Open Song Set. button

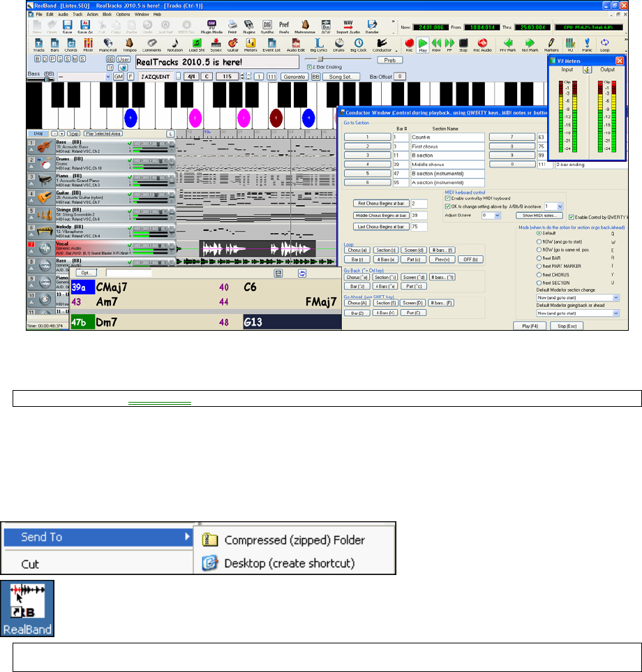(x=341, y=77)
